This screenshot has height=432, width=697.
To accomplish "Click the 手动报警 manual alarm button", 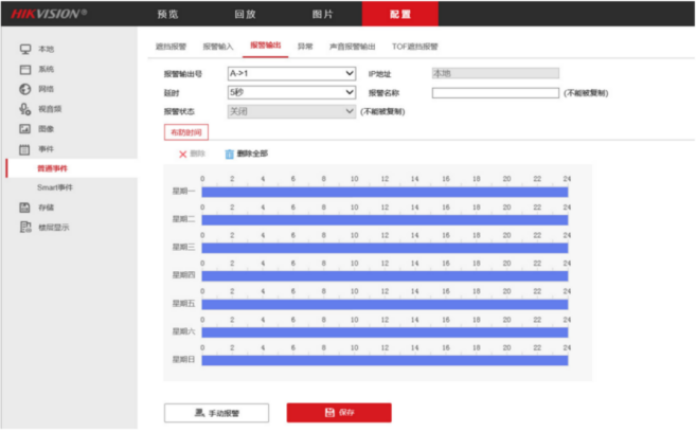I will tap(216, 413).
